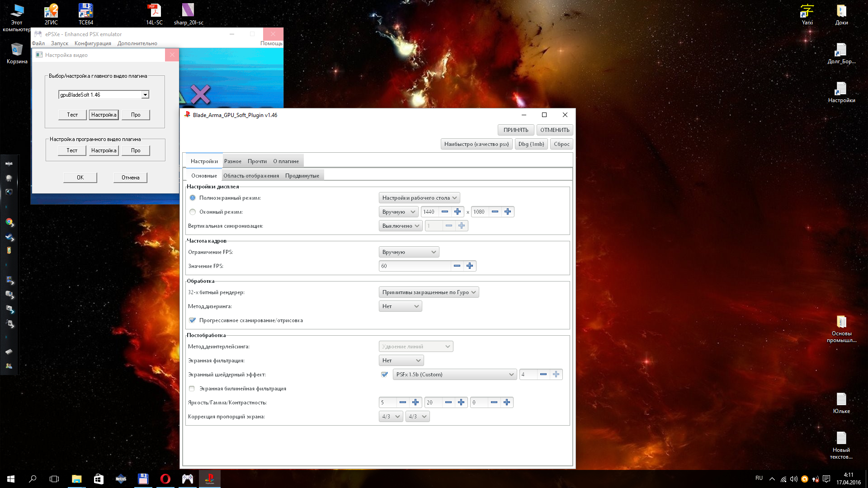Click the FPS value 60 field

[x=415, y=266]
